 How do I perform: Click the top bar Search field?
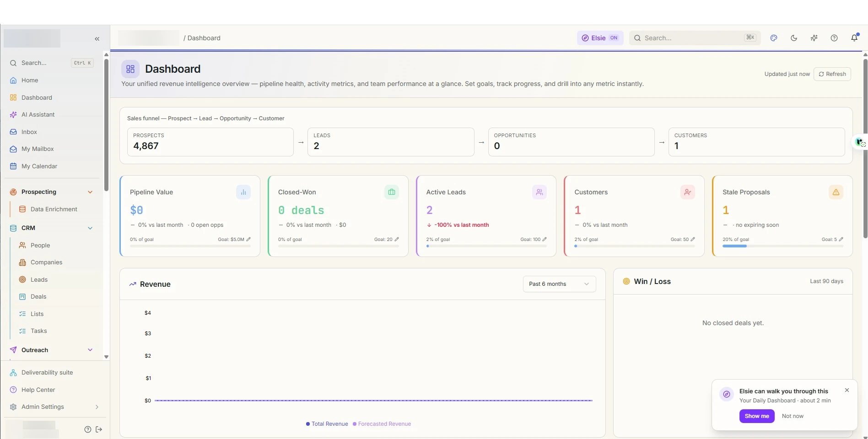(695, 38)
